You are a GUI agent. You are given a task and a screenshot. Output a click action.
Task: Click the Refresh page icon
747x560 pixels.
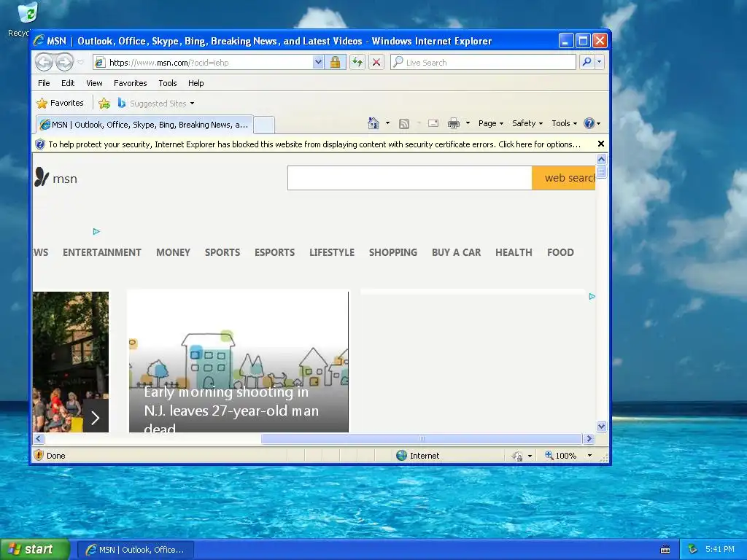357,63
